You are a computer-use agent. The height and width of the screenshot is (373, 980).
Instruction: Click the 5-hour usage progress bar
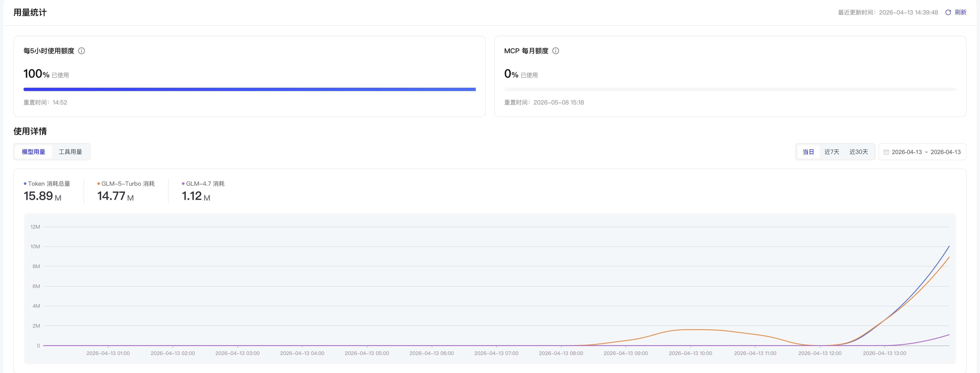(x=250, y=89)
